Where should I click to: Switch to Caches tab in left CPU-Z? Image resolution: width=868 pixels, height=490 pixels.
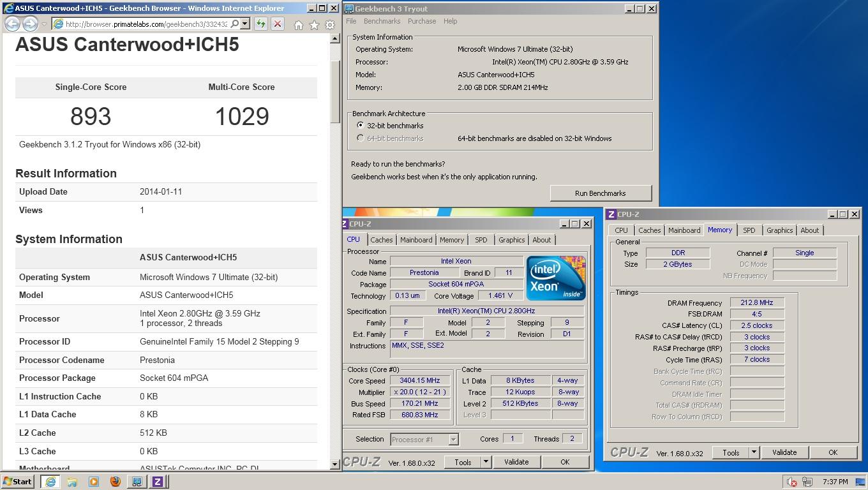381,240
